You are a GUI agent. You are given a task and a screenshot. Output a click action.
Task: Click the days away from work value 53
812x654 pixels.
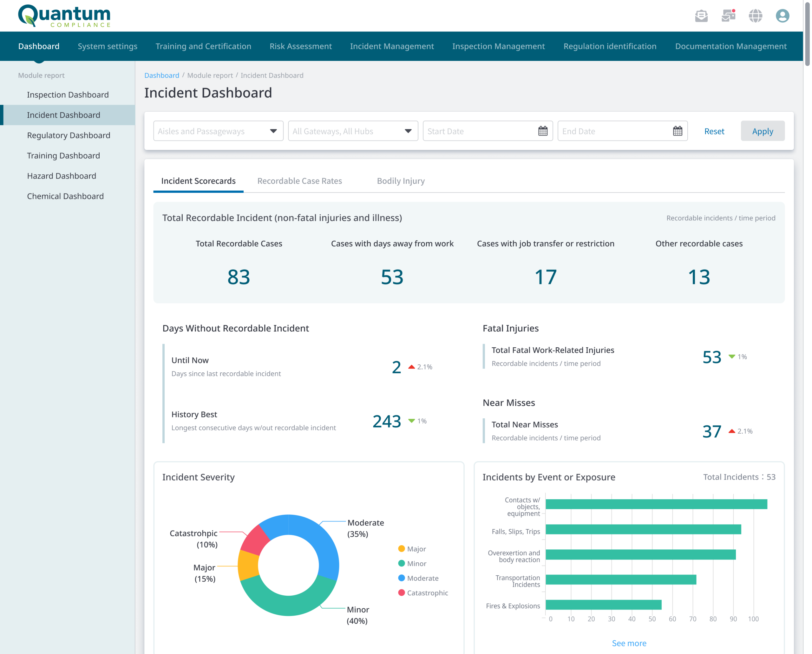(392, 277)
